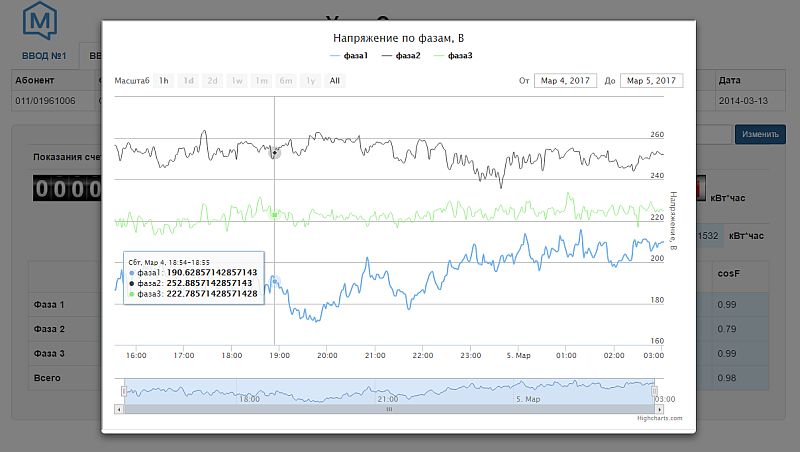Click the navigator left range handle
Screen dimensions: 800x452
coord(122,391)
